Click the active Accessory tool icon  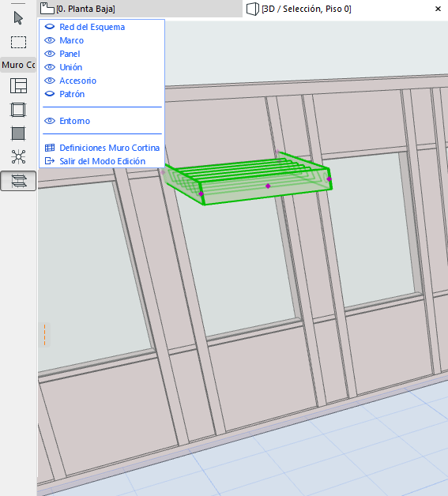click(18, 181)
